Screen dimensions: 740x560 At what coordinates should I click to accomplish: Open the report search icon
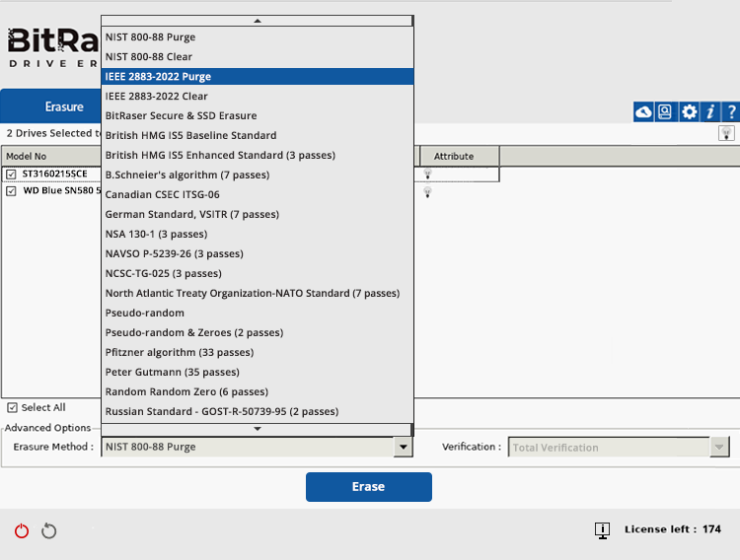pos(666,111)
